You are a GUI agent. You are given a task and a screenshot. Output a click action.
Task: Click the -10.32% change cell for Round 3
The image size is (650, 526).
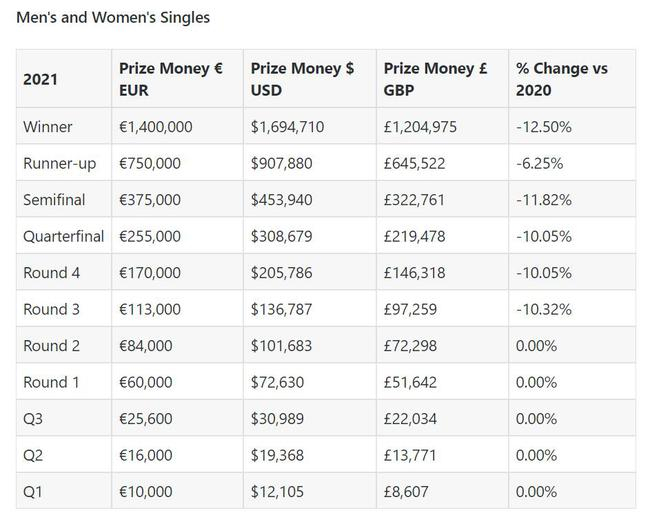(544, 309)
